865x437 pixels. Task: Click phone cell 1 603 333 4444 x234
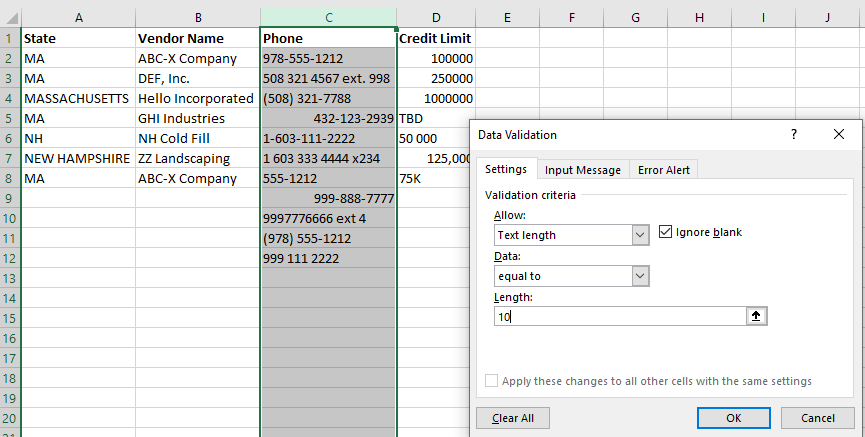pyautogui.click(x=328, y=158)
